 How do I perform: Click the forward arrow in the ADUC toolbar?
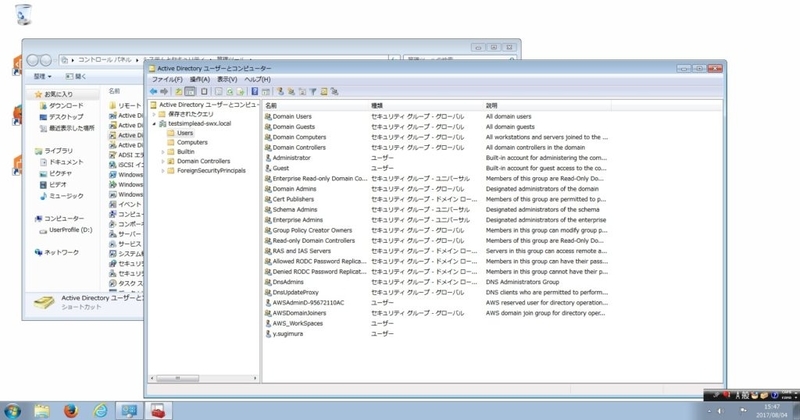164,92
